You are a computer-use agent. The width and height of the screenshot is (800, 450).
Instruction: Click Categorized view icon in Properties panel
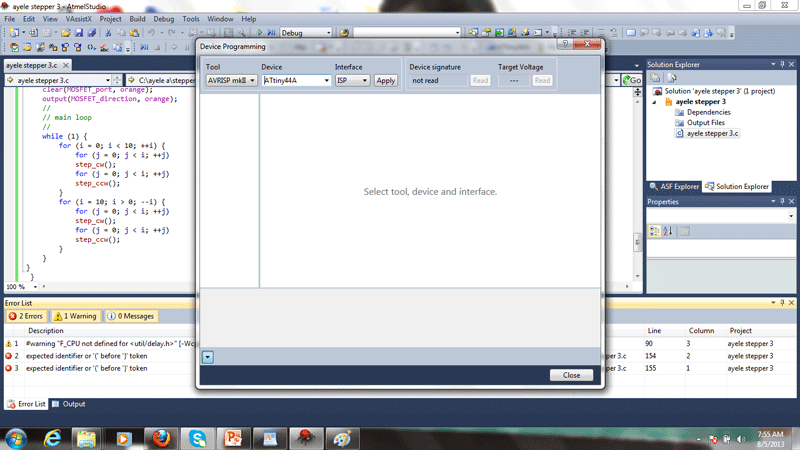point(655,231)
